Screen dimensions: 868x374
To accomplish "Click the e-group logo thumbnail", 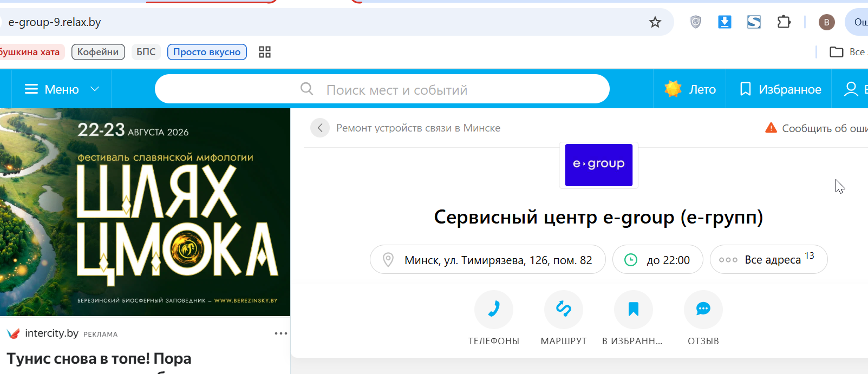I will click(x=599, y=165).
